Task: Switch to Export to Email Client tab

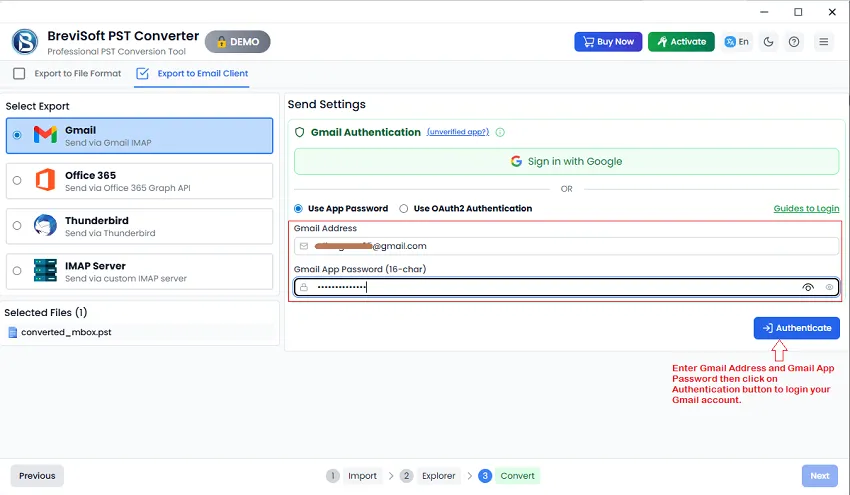Action: (192, 74)
